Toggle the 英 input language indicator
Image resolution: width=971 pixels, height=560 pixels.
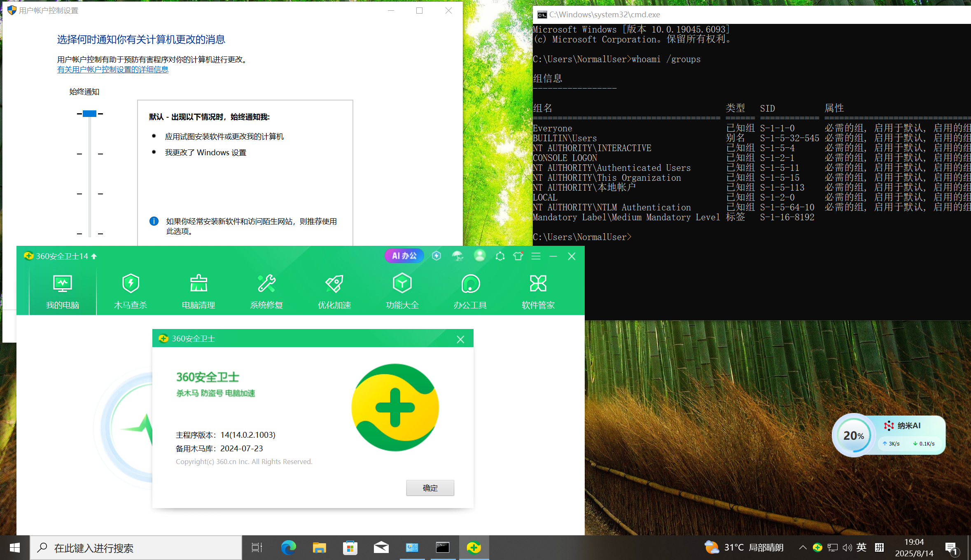coord(861,547)
